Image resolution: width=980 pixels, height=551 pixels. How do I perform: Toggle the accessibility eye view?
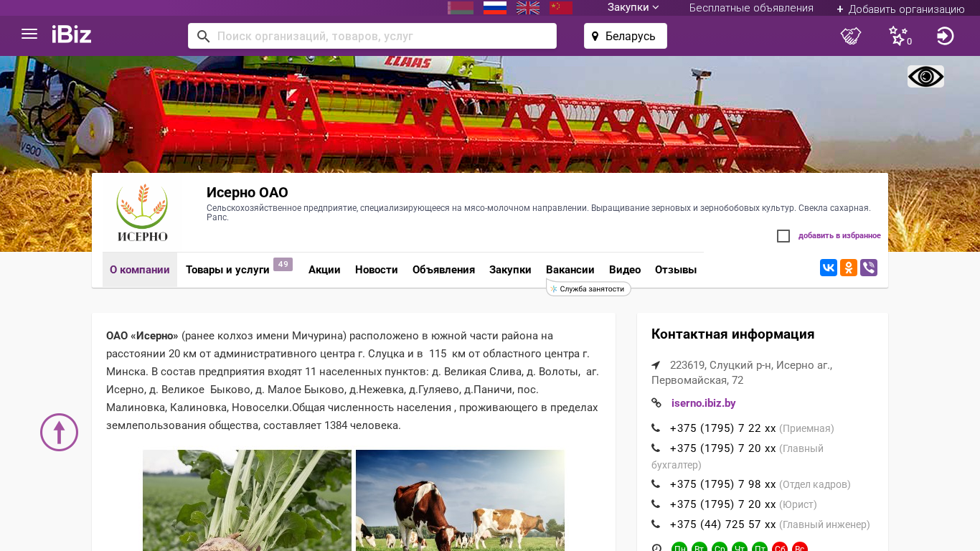click(925, 77)
